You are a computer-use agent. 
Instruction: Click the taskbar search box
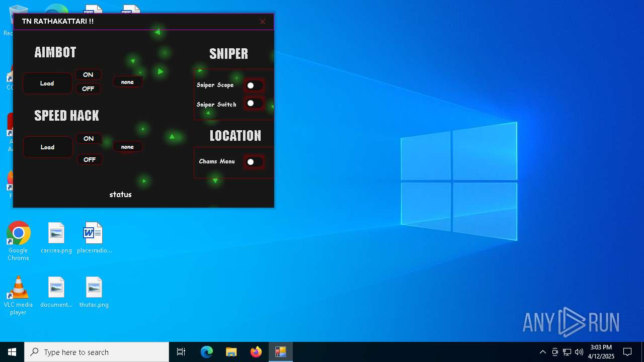pos(97,352)
